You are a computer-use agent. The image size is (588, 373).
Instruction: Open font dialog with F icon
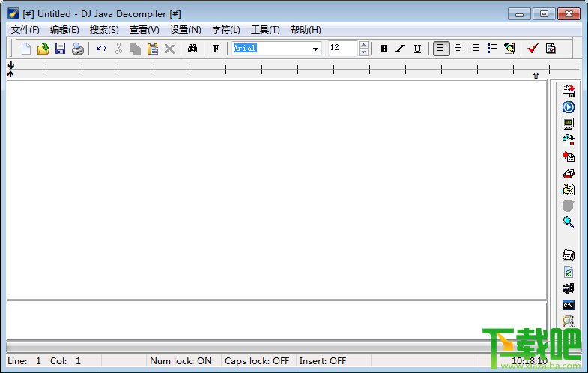[x=216, y=49]
